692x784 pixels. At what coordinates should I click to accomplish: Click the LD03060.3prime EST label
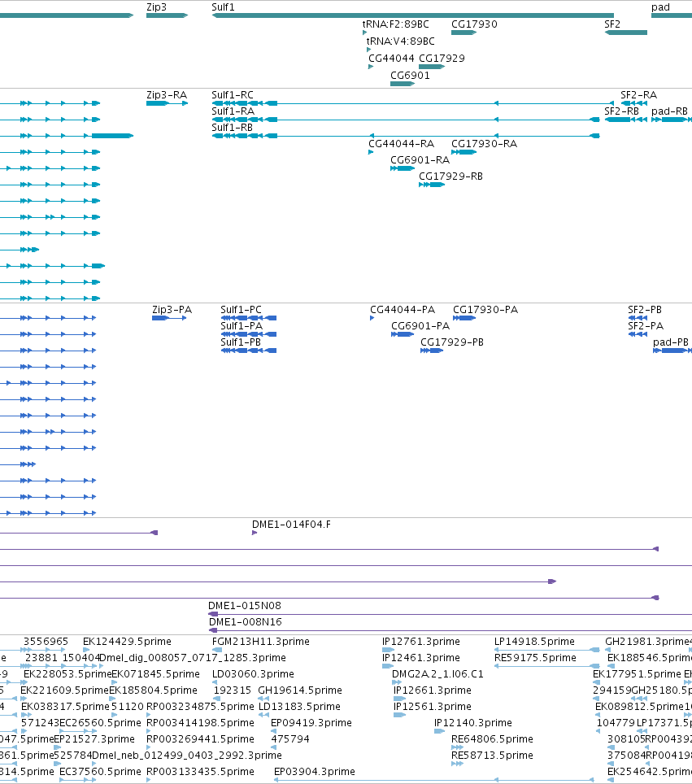(253, 673)
